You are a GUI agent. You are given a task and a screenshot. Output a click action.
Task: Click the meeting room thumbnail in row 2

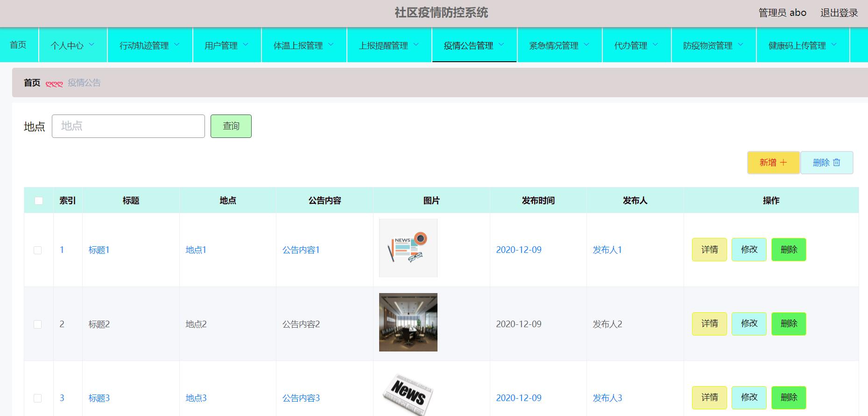[x=408, y=322]
